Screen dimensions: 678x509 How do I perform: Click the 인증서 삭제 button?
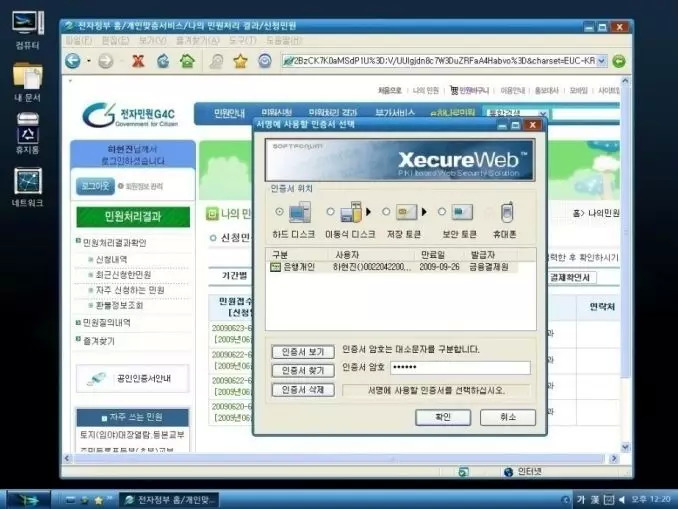click(x=303, y=390)
